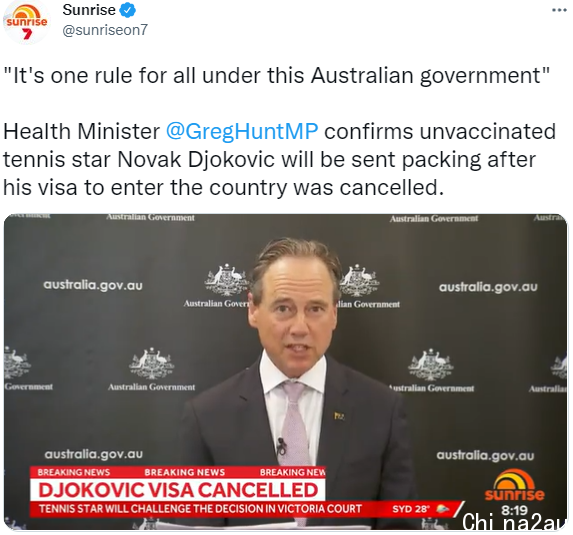Click the TENNIS STAR WILL CHALLENGE subheadline

pyautogui.click(x=200, y=509)
